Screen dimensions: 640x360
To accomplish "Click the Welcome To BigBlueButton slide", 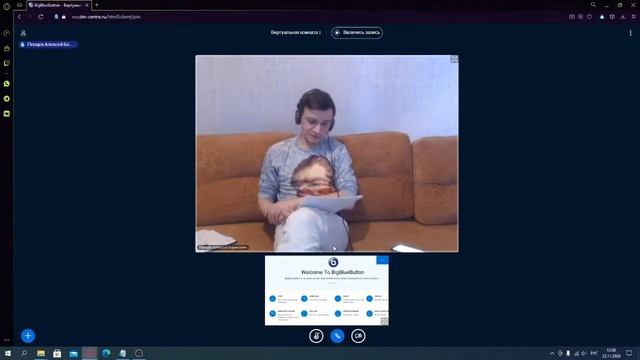I will click(327, 291).
